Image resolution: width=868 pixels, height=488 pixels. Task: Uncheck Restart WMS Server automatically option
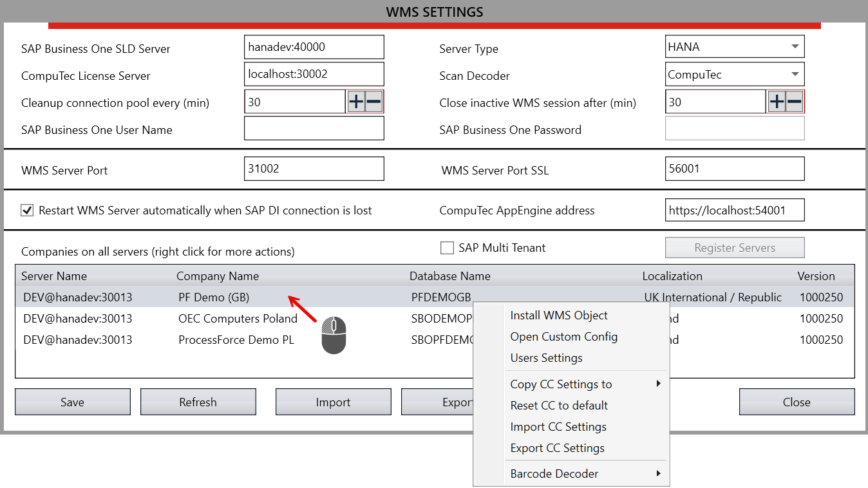pyautogui.click(x=27, y=210)
